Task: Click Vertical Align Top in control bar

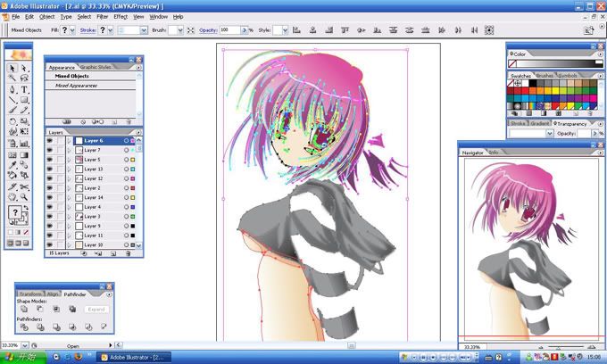Action: (x=345, y=29)
